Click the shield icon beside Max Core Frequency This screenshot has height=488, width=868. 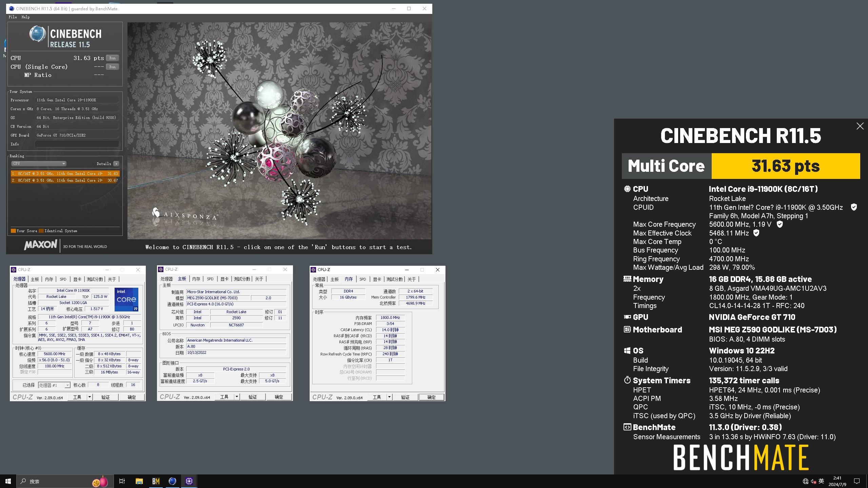click(x=780, y=224)
